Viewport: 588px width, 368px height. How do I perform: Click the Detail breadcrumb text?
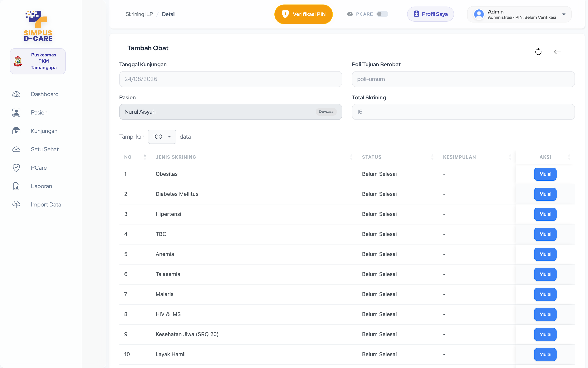168,14
